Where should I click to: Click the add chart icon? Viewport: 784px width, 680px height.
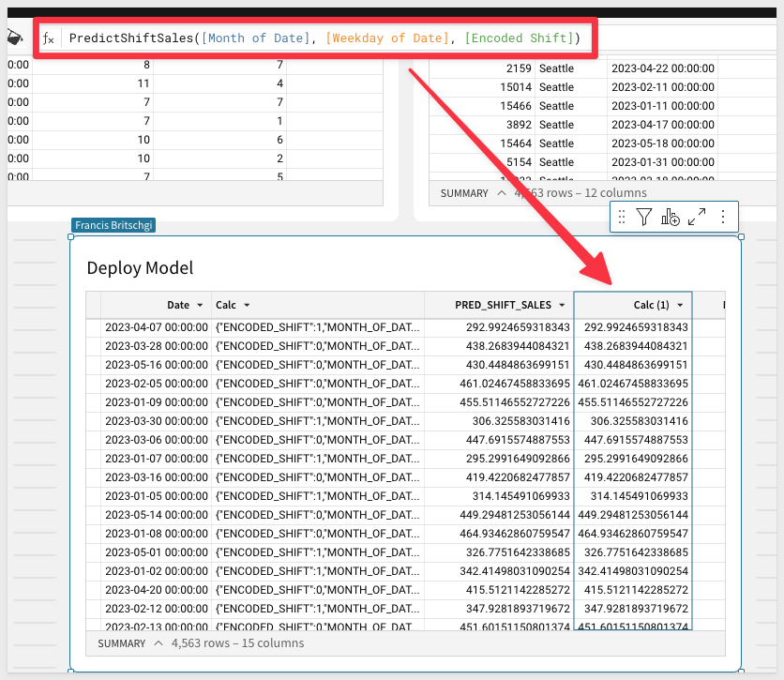670,217
